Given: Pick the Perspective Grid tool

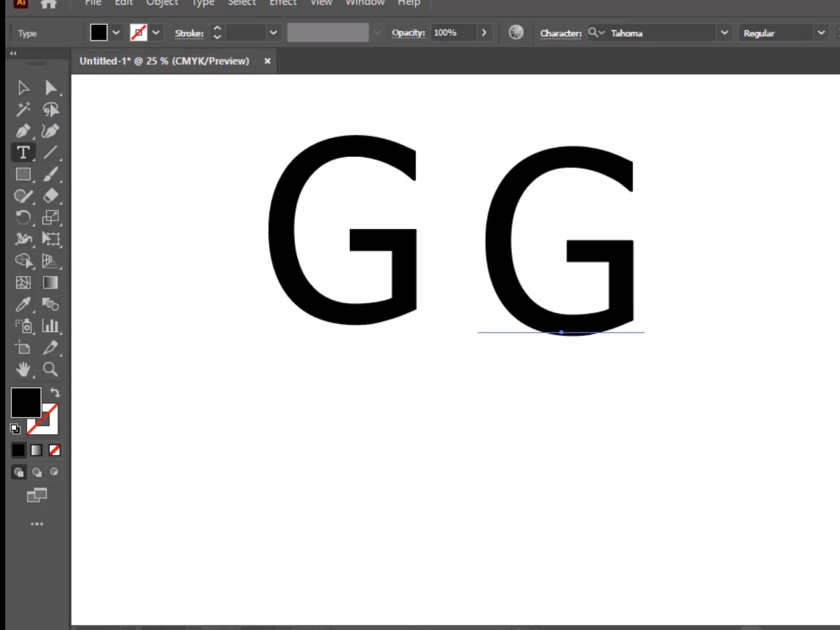Looking at the screenshot, I should (x=51, y=261).
